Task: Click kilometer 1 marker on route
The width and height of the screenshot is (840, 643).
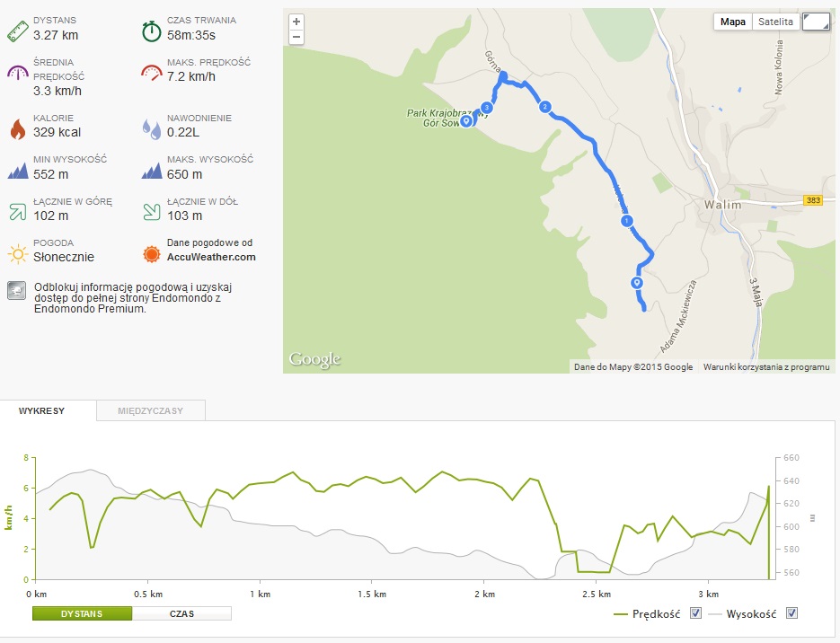Action: point(626,220)
